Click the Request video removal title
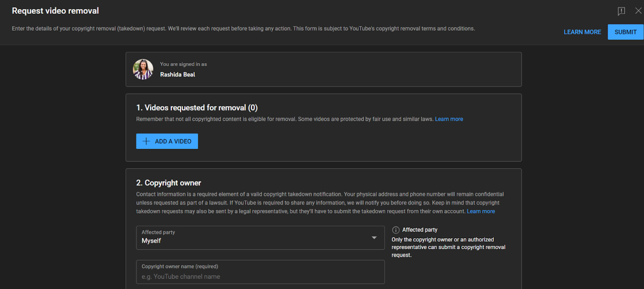The width and height of the screenshot is (644, 289). [55, 10]
